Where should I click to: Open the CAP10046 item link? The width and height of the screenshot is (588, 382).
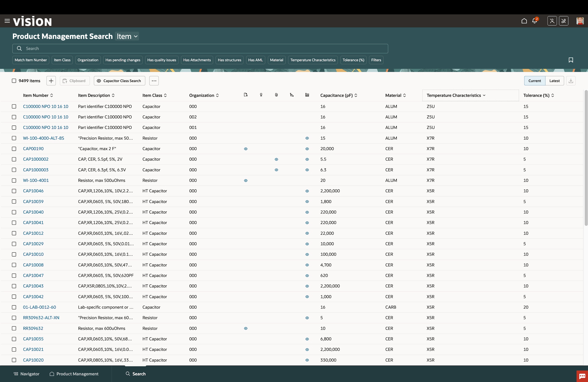click(33, 191)
